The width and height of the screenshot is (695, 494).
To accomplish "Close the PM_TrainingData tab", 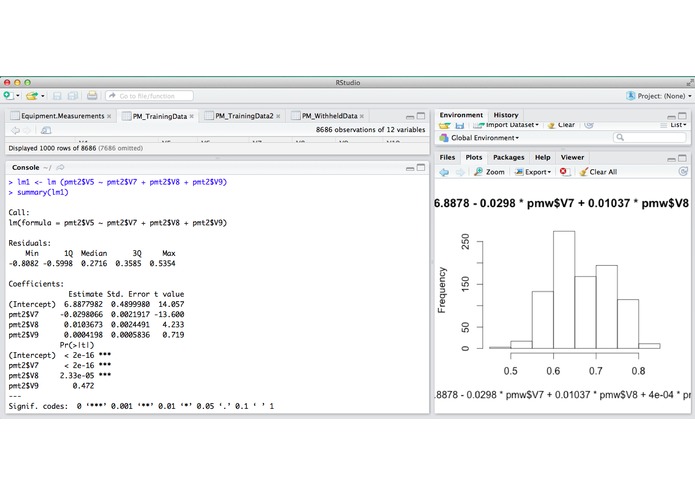I will coord(191,116).
